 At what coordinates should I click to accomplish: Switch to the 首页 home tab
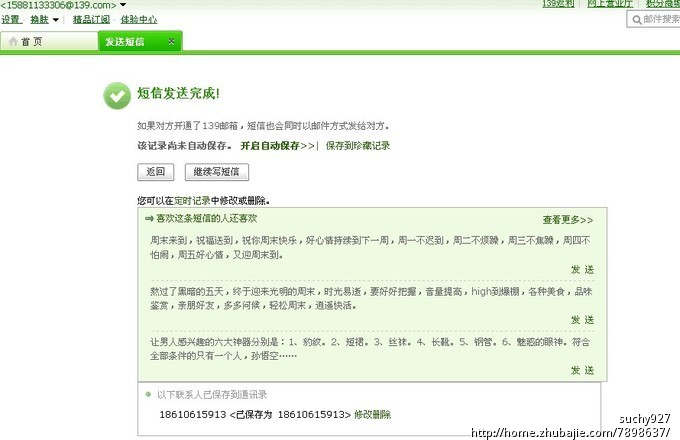(x=49, y=42)
